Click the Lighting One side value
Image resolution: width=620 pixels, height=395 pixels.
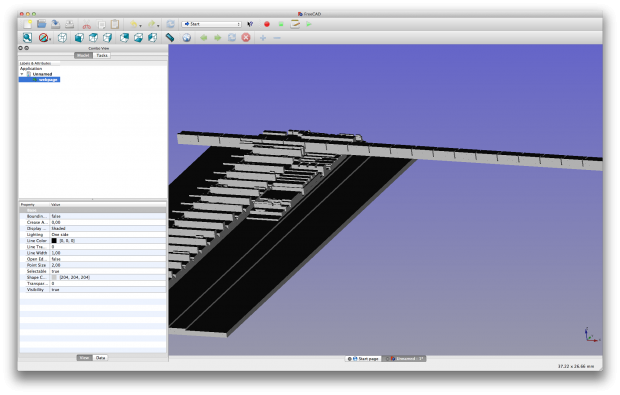tap(60, 234)
